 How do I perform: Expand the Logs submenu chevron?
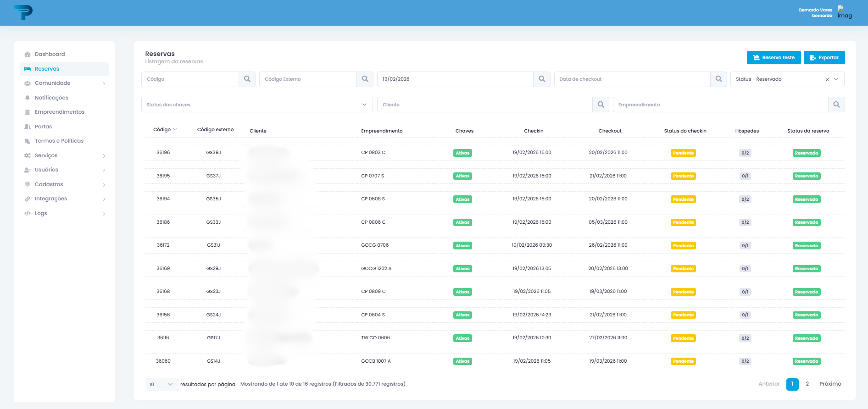click(104, 214)
